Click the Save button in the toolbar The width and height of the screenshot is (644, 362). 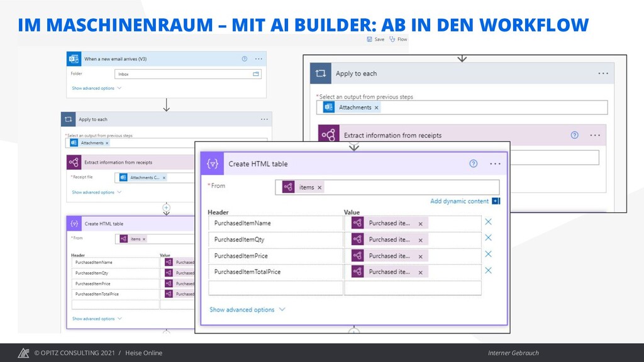[375, 40]
